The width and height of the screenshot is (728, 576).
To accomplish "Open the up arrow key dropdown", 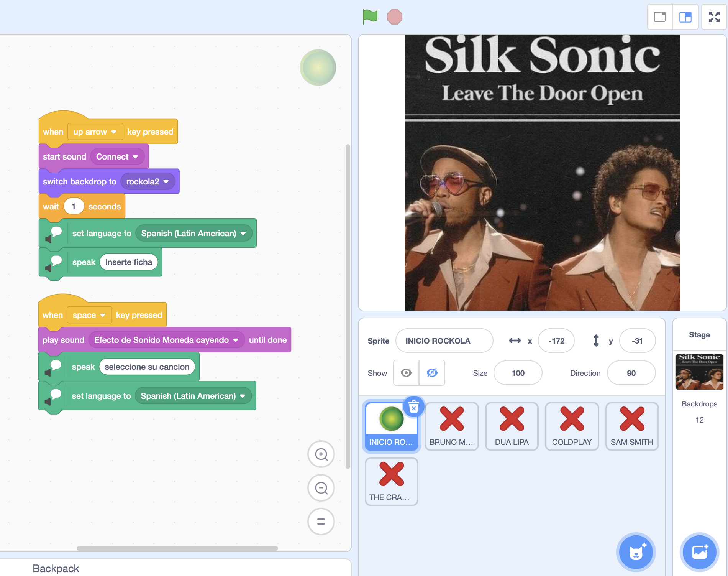I will tap(95, 132).
